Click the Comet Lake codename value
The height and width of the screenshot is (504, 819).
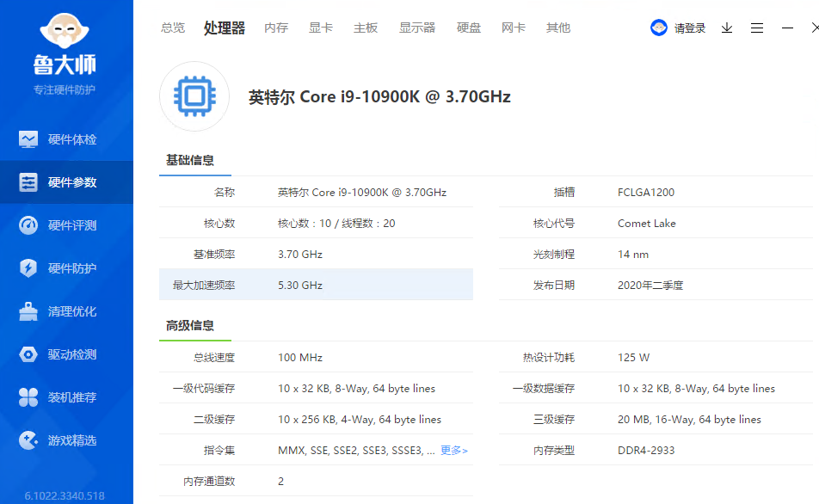647,224
